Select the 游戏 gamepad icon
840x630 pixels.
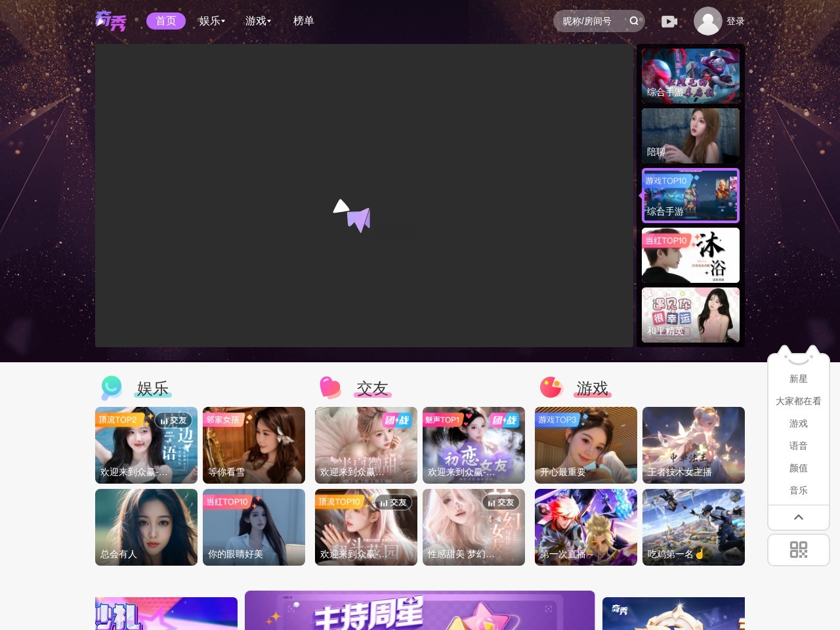pyautogui.click(x=551, y=388)
